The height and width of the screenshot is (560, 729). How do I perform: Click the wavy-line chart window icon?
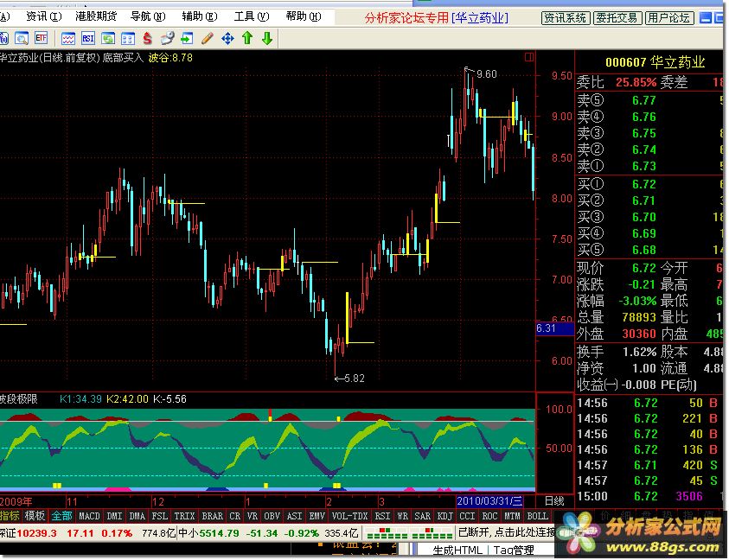point(68,39)
